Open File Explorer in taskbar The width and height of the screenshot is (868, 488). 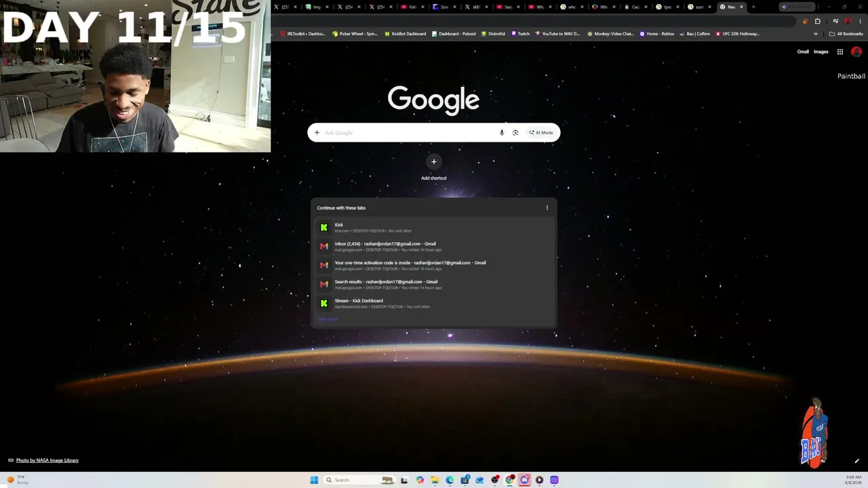pos(435,480)
